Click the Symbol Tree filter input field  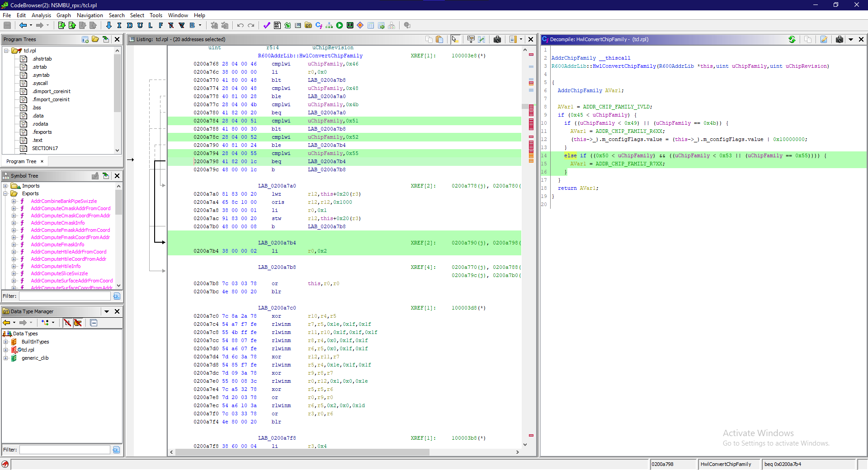[x=65, y=296]
